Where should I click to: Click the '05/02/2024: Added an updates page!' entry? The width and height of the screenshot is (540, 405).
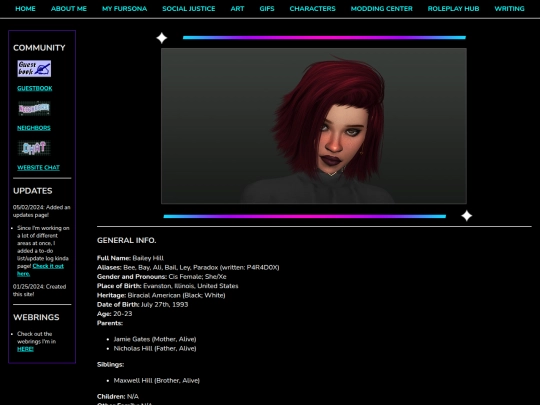41,211
